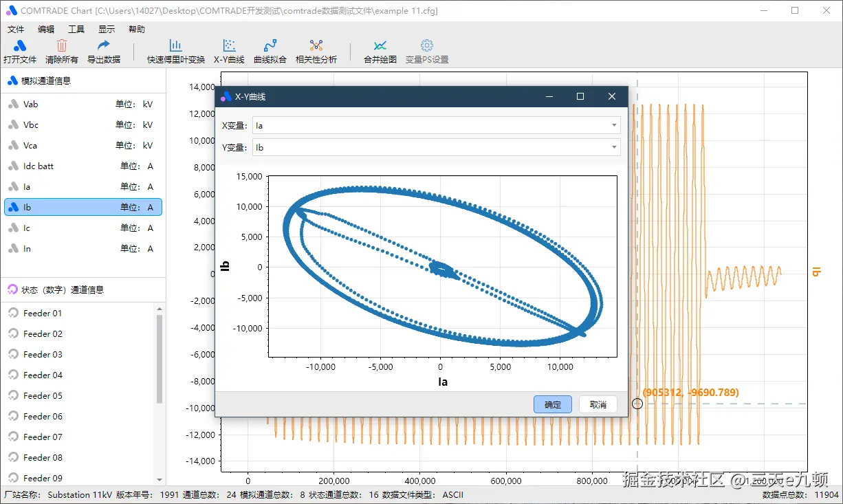Click the chart cursor circle marker
Viewport: 843px width, 504px height.
coord(637,404)
